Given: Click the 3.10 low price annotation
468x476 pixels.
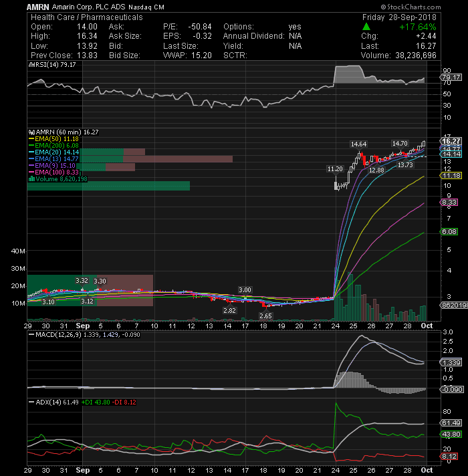Looking at the screenshot, I should coord(48,302).
